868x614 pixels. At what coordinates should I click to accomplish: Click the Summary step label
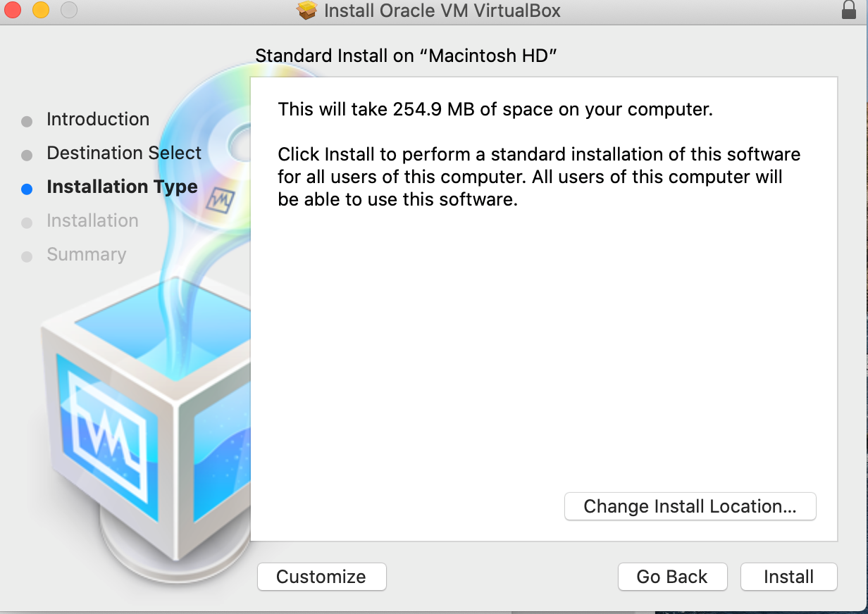tap(87, 254)
